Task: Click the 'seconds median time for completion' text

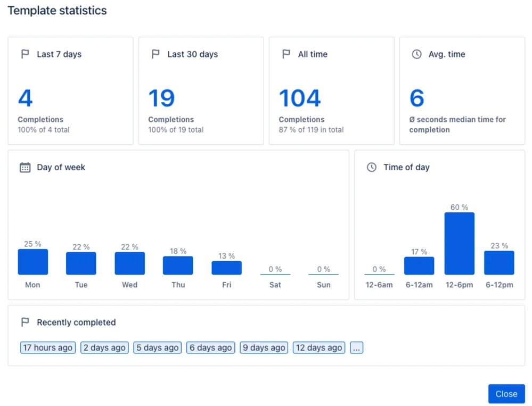Action: click(457, 125)
